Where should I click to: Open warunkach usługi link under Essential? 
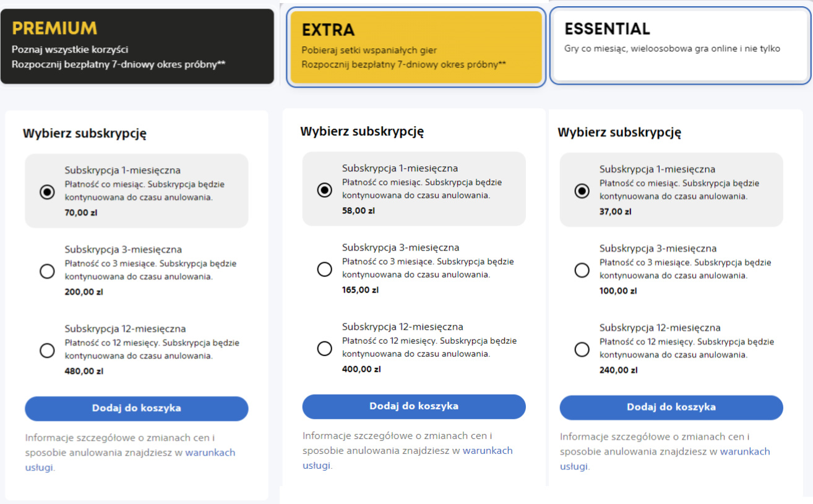point(745,451)
